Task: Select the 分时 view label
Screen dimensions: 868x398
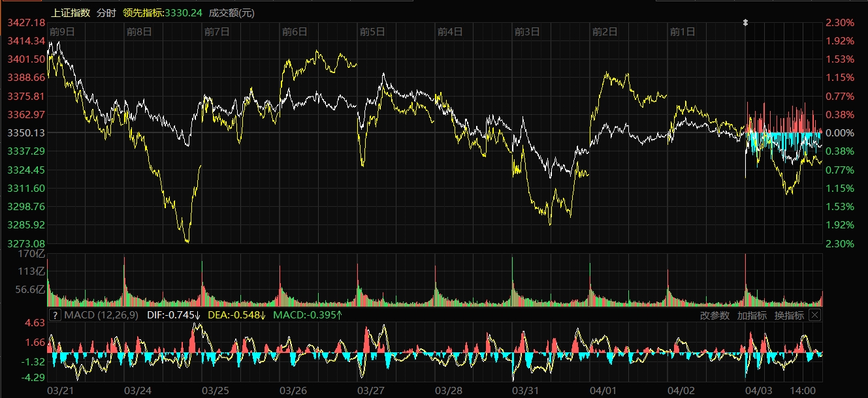Action: [106, 13]
